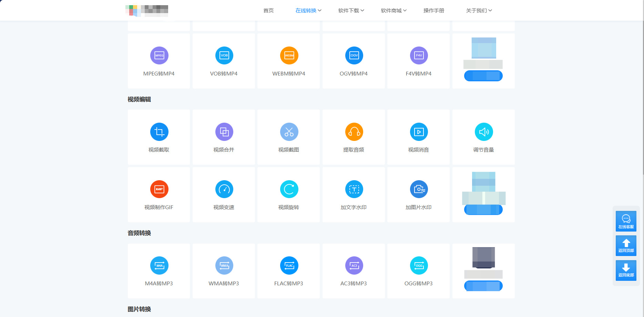Open the 调节音量 speaker icon
This screenshot has height=317, width=644.
tap(484, 132)
